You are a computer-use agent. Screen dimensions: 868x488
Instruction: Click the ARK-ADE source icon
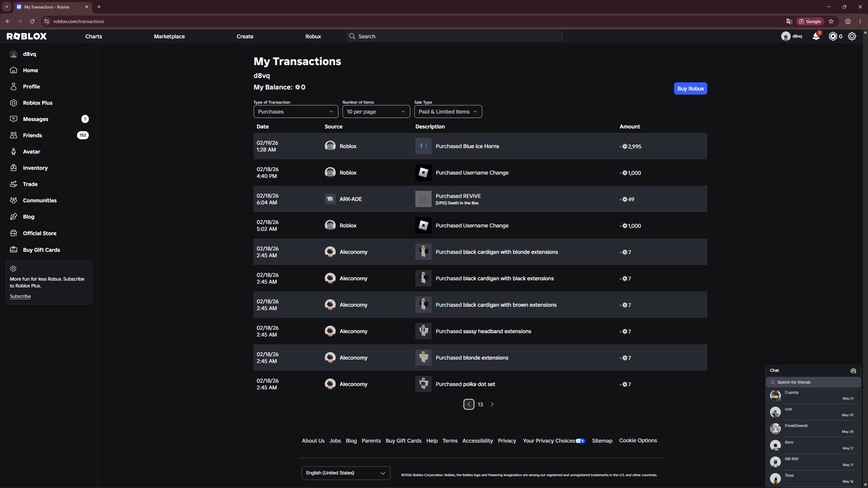[x=330, y=199]
